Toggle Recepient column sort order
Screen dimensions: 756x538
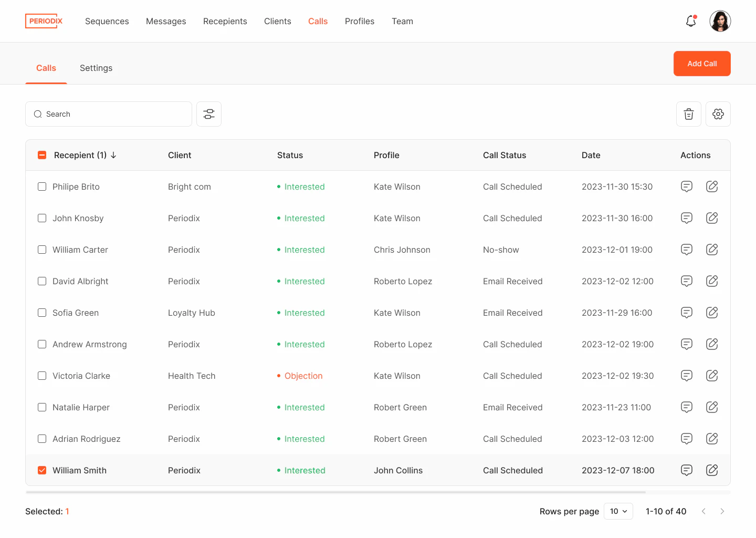coord(113,155)
